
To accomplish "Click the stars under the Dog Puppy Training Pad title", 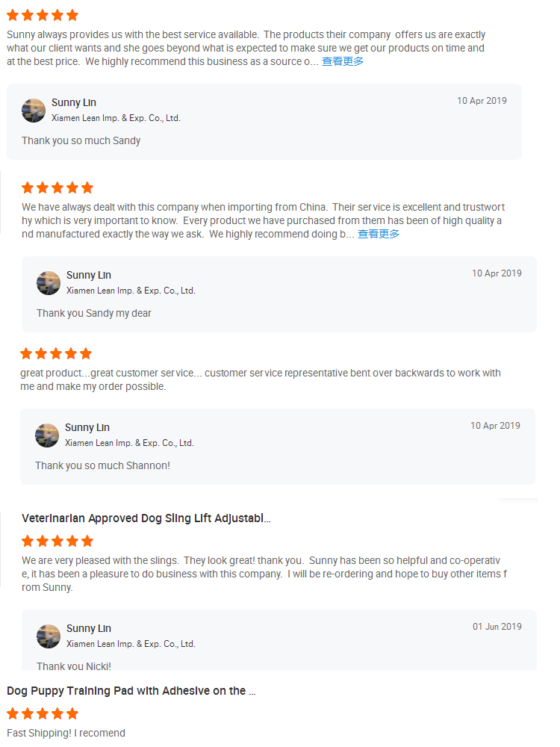I will coord(43,713).
